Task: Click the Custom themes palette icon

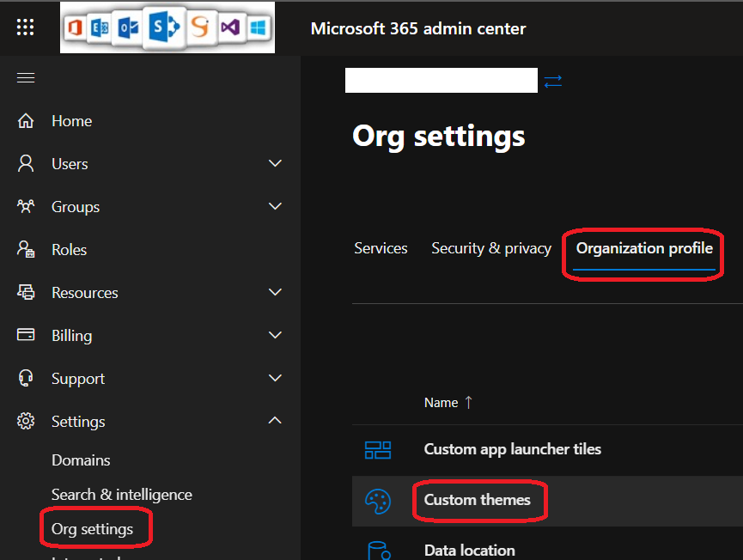Action: pos(378,500)
